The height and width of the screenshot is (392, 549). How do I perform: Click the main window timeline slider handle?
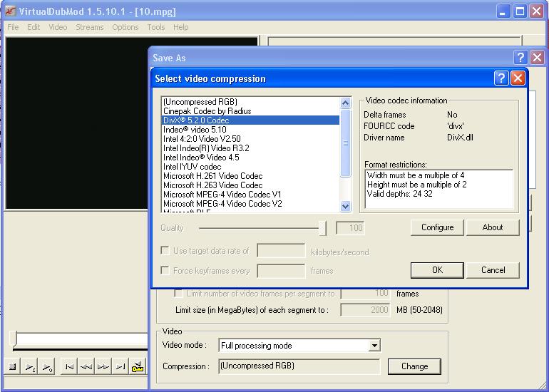14,339
